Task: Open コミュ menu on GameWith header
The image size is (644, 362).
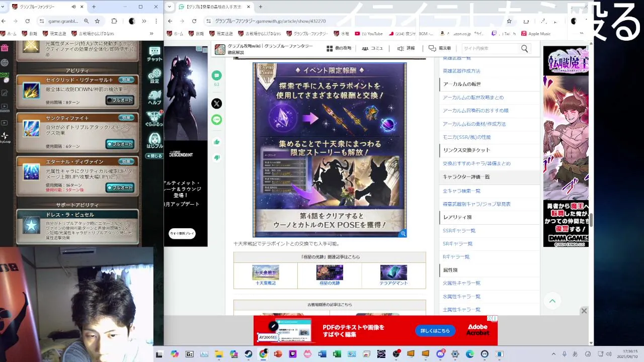Action: (x=372, y=48)
